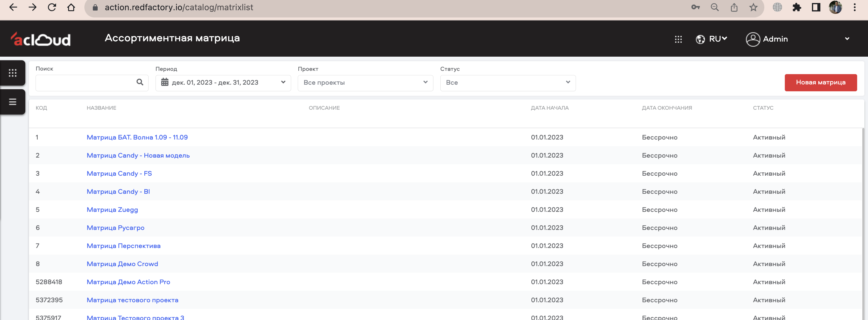
Task: Open Матрица Candy - Новая модель
Action: (138, 155)
